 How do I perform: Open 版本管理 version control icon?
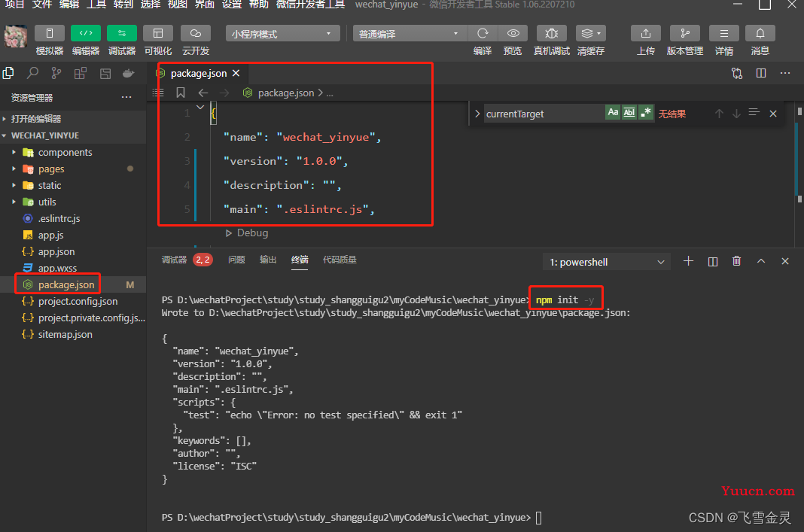(x=684, y=33)
